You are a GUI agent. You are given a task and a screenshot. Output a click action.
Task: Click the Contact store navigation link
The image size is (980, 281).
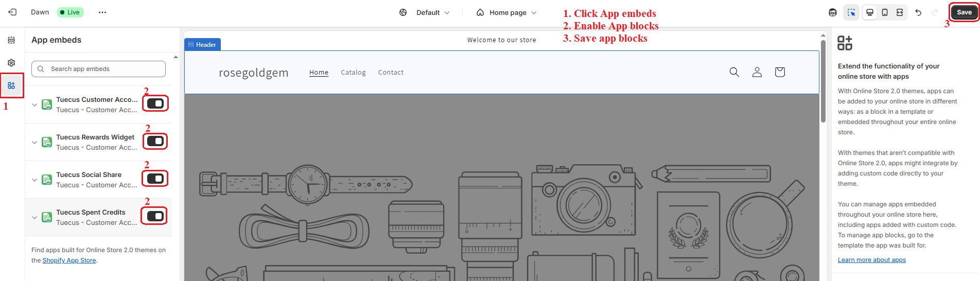(391, 73)
